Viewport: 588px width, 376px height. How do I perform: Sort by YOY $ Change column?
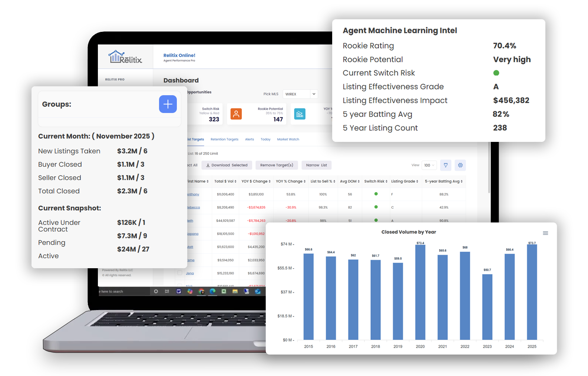(256, 182)
